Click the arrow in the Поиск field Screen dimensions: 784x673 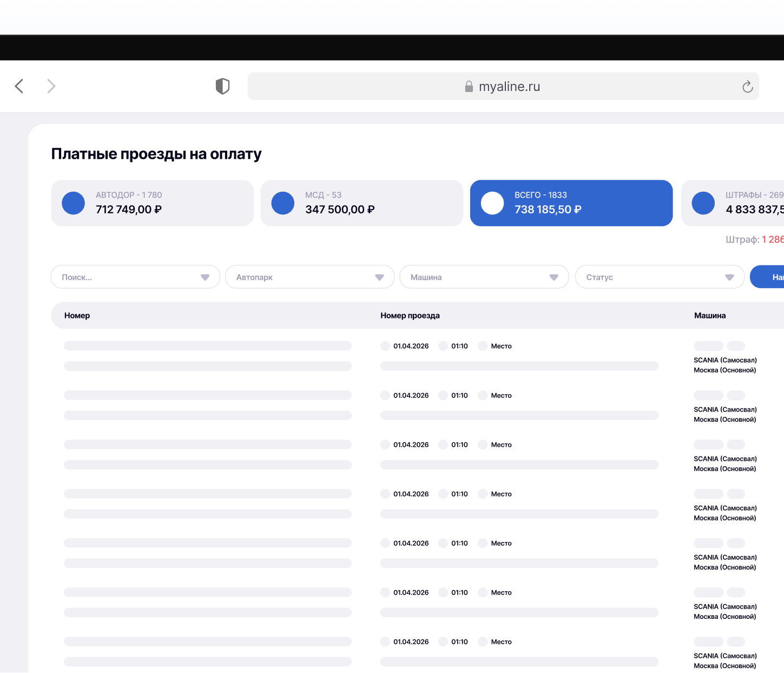(205, 277)
